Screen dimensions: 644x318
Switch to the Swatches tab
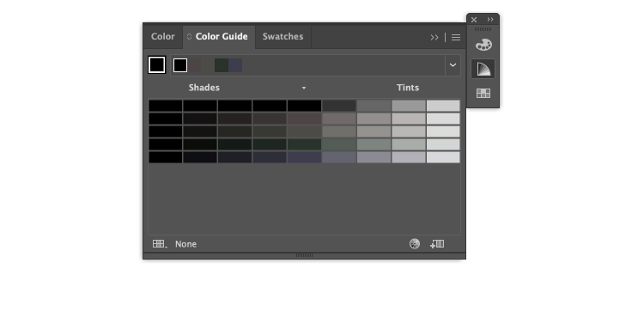[283, 37]
